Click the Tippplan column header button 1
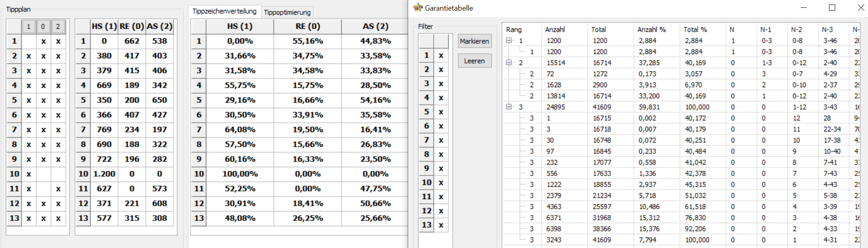868x248 pixels. tap(28, 27)
